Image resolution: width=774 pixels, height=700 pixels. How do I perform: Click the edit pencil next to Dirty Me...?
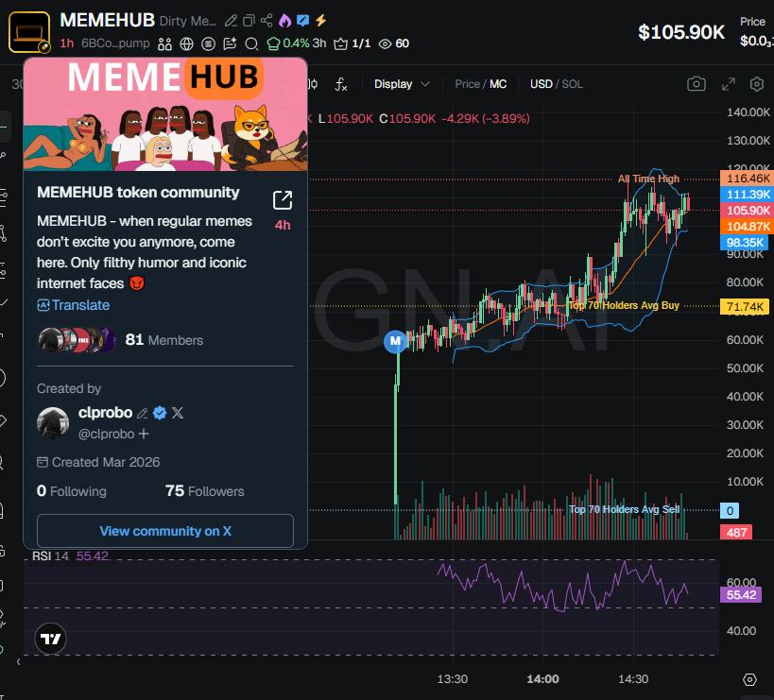click(x=231, y=21)
